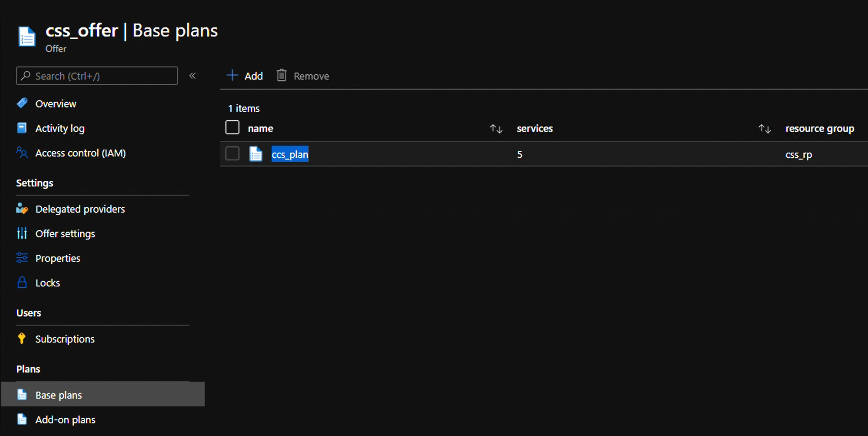Click the Overview sidebar icon
Screen dimensions: 868x436
click(x=22, y=103)
